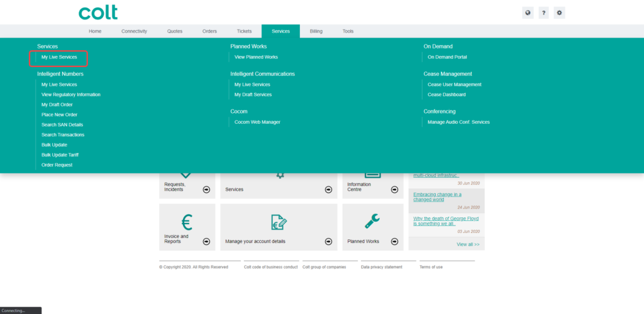
Task: Open 'Why the death of George Floyd' article
Action: (446, 221)
